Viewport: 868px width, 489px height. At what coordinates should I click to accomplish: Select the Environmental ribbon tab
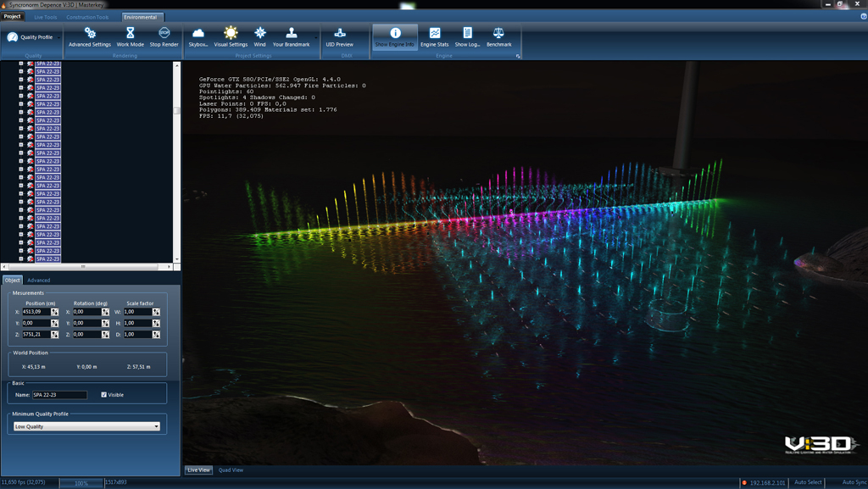[141, 17]
